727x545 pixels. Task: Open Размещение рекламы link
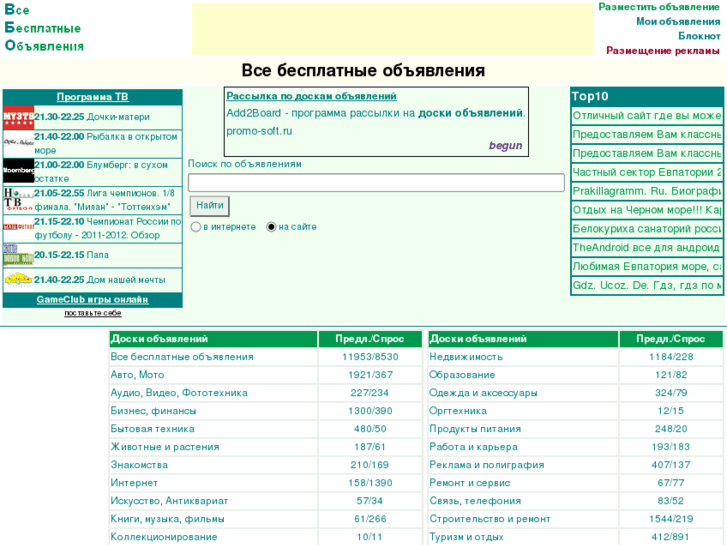point(663,50)
